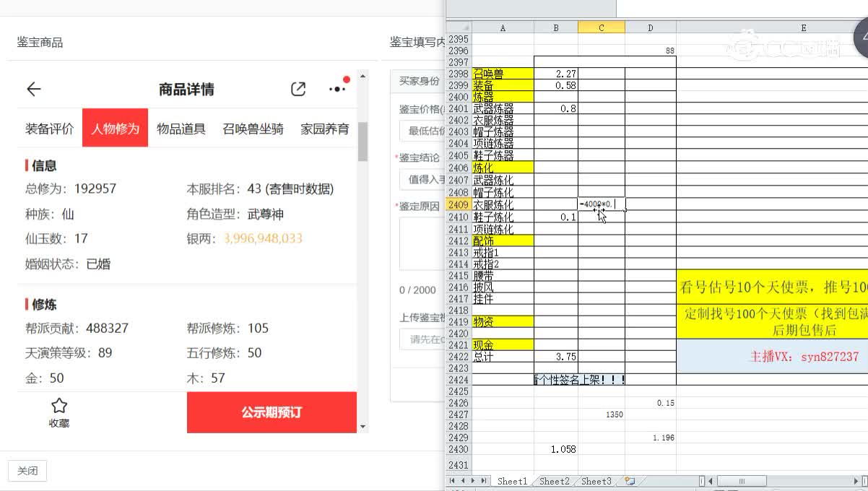Click the 关闭 button
Viewport: 868px width, 491px height.
point(27,471)
